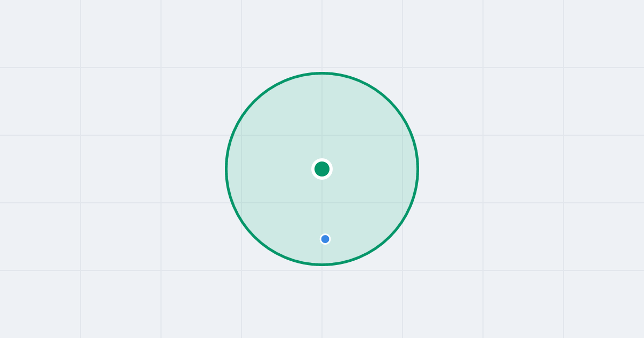Select the green center marker of the circle
Image resolution: width=644 pixels, height=338 pixels.
[x=322, y=169]
